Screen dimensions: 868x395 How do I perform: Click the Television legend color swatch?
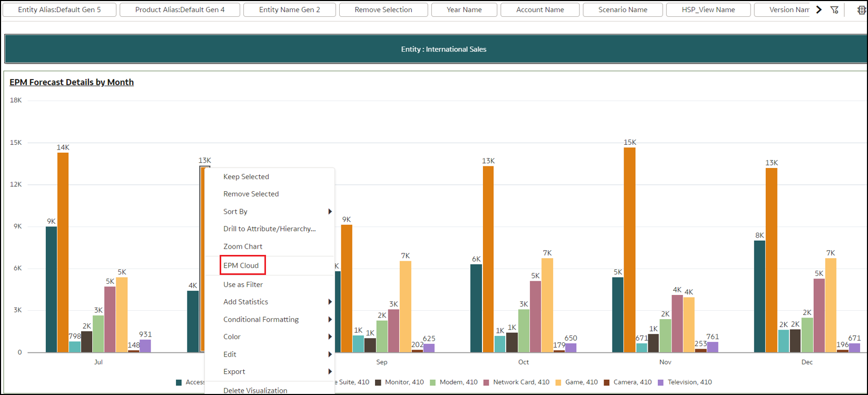click(660, 382)
